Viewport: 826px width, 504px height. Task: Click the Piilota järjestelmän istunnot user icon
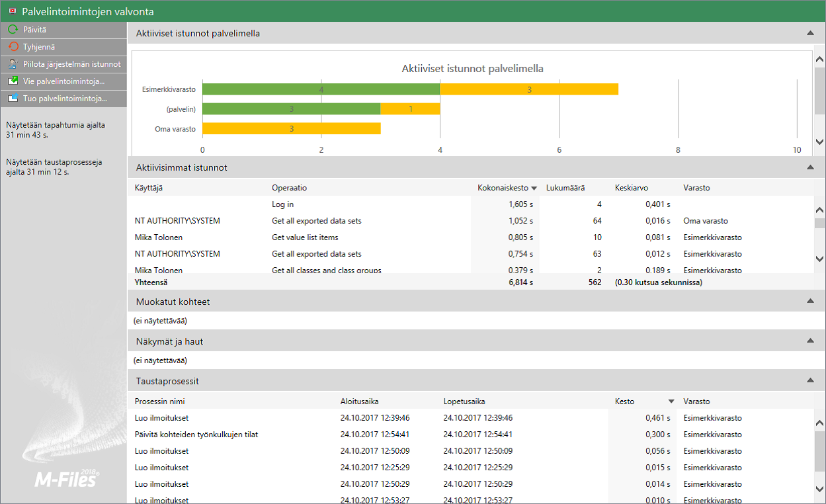pos(13,64)
